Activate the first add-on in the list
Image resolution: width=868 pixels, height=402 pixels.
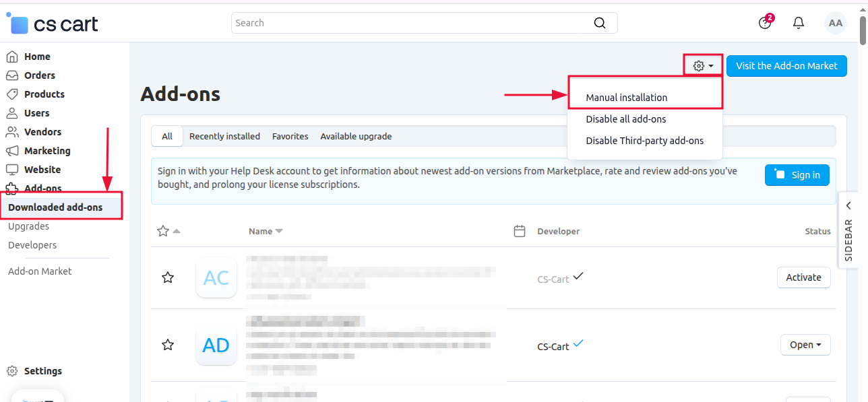click(x=803, y=277)
